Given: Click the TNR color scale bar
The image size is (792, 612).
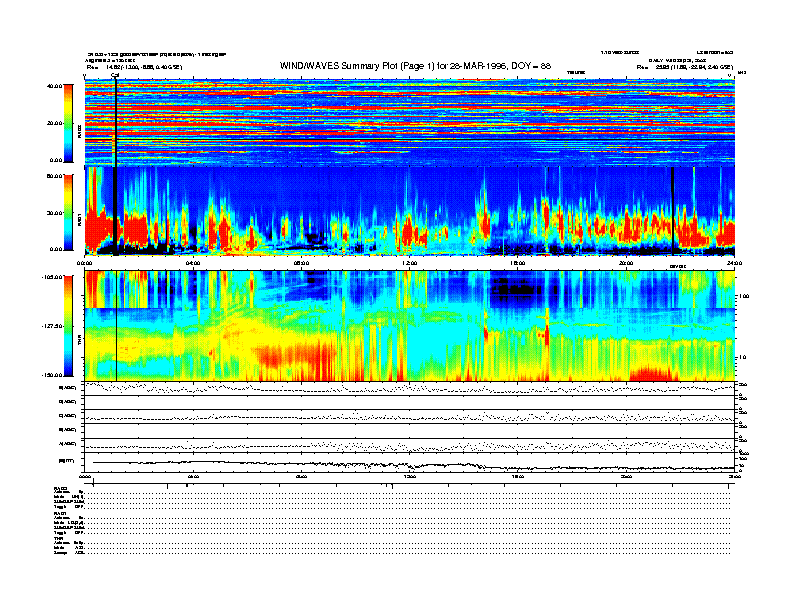Looking at the screenshot, I should click(68, 326).
